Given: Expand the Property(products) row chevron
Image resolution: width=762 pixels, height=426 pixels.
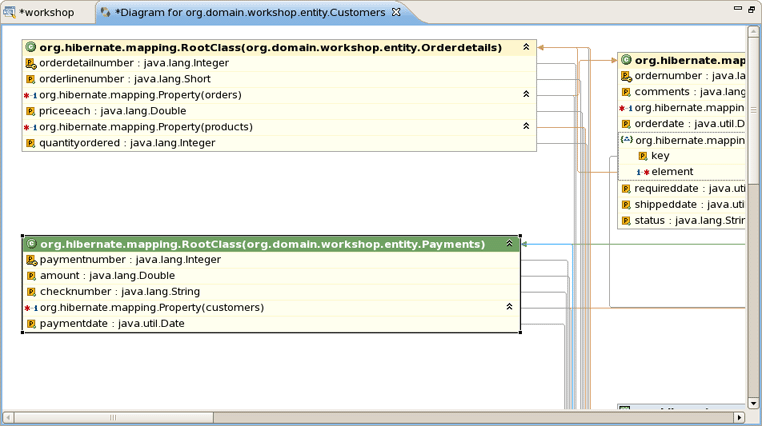Looking at the screenshot, I should click(526, 127).
